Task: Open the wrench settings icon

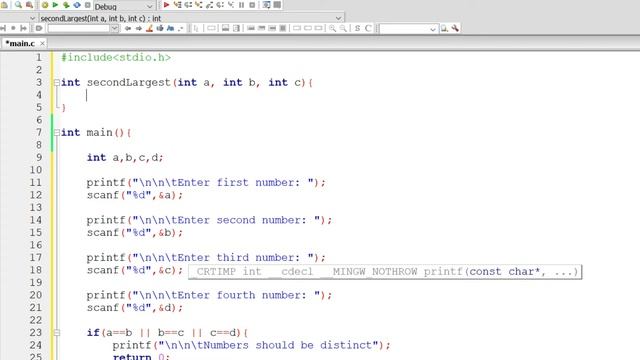Action: pyautogui.click(x=455, y=28)
